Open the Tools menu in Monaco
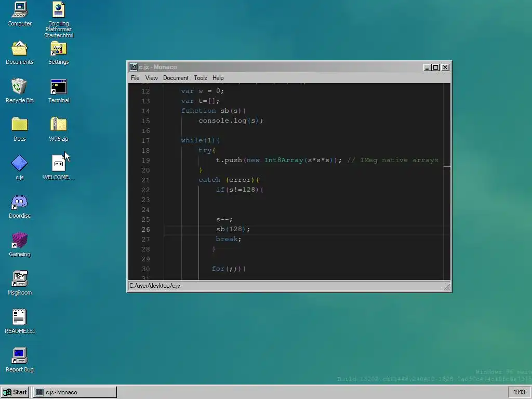Image resolution: width=532 pixels, height=399 pixels. tap(200, 78)
